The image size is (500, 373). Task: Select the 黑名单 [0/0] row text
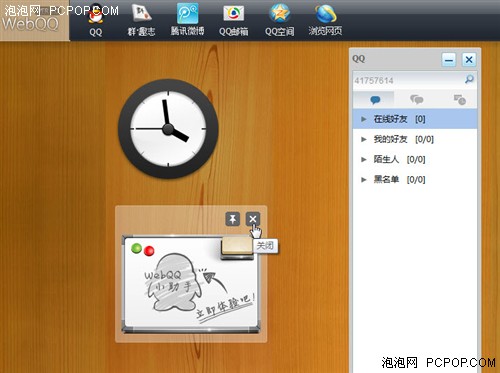[399, 179]
